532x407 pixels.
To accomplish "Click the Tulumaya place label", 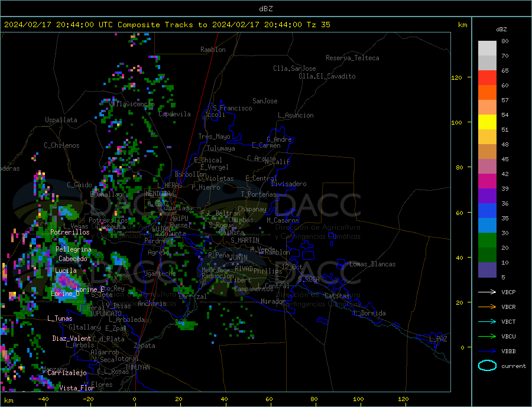I will (x=221, y=148).
